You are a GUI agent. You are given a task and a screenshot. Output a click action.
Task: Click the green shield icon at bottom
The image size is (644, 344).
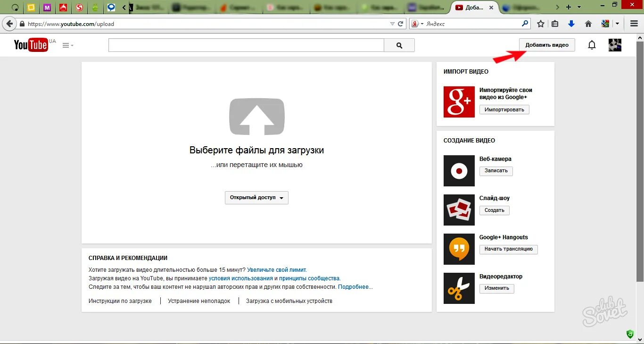point(630,334)
